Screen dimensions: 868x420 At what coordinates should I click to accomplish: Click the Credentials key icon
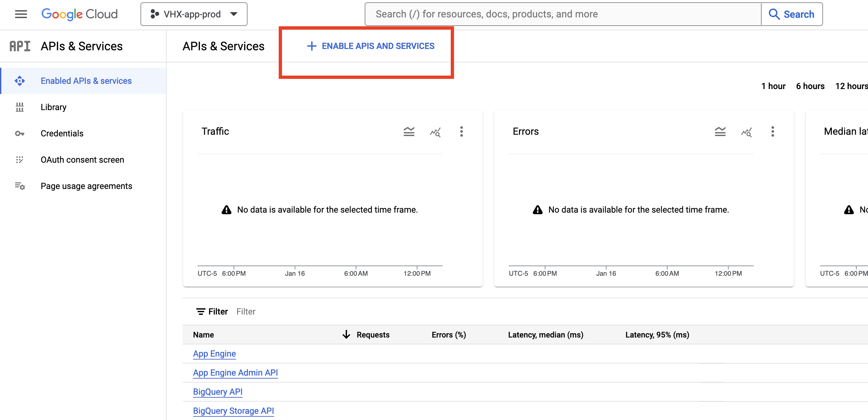coord(20,133)
